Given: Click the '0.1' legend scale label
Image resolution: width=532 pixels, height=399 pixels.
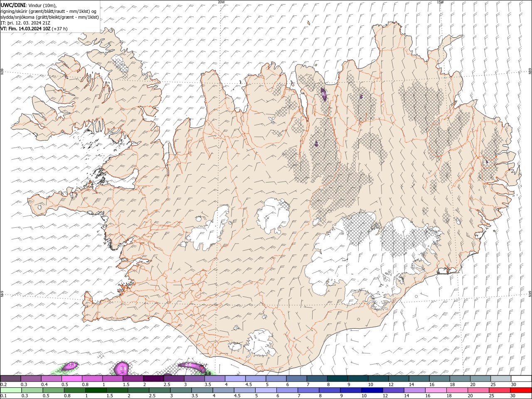Looking at the screenshot, I should (x=3, y=396).
